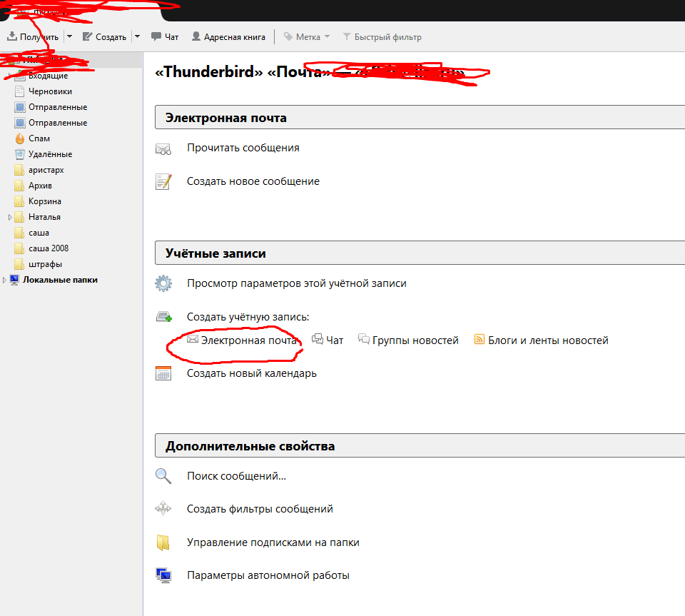This screenshot has width=685, height=616.
Task: Click the Быстрый фильтр funnel icon
Action: [347, 36]
